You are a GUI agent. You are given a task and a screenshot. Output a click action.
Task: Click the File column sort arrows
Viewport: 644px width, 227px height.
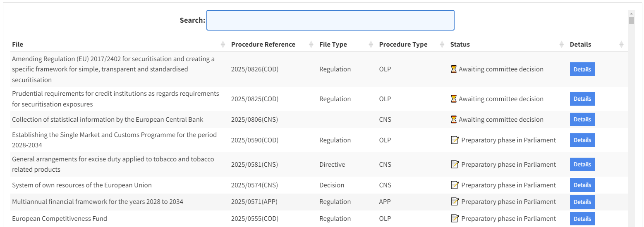223,45
